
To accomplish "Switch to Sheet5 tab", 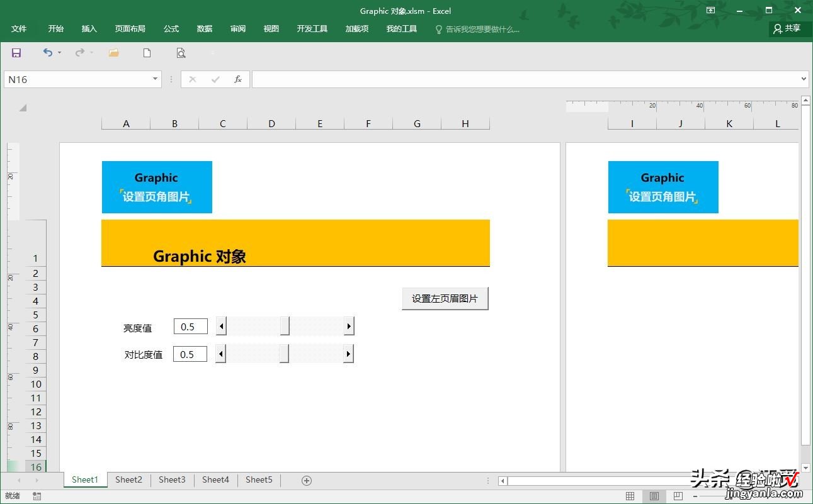I will [x=259, y=480].
